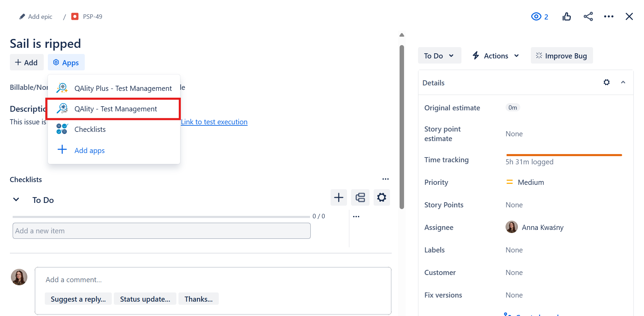Click the time tracking progress bar

click(x=564, y=155)
